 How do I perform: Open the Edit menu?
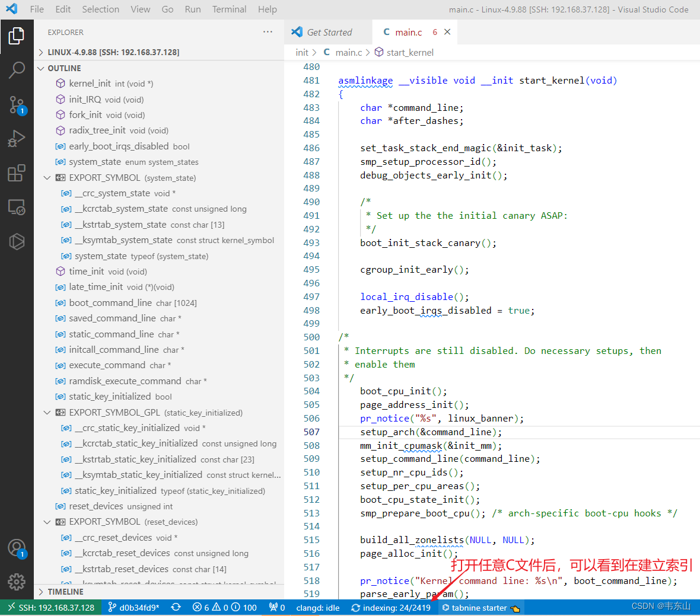click(x=63, y=9)
